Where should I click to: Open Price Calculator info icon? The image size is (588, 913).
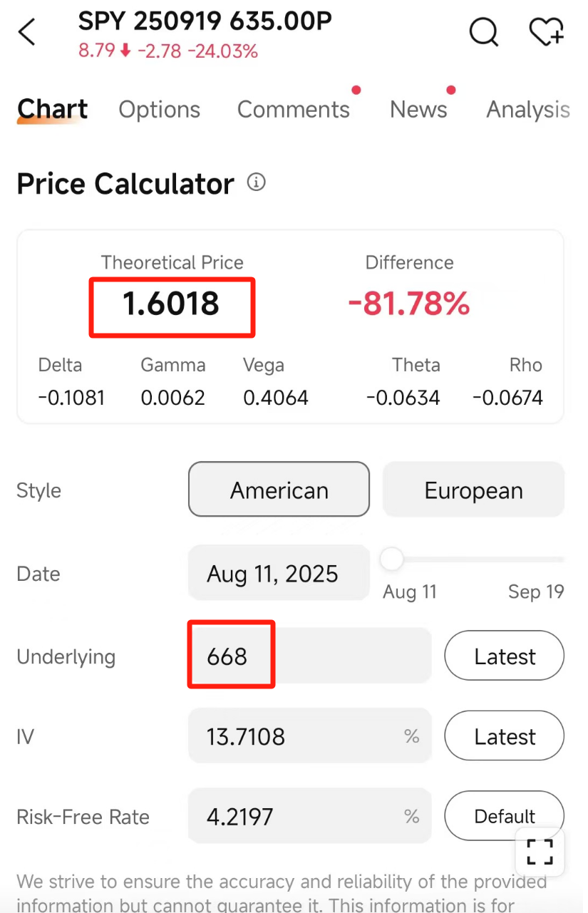[257, 182]
